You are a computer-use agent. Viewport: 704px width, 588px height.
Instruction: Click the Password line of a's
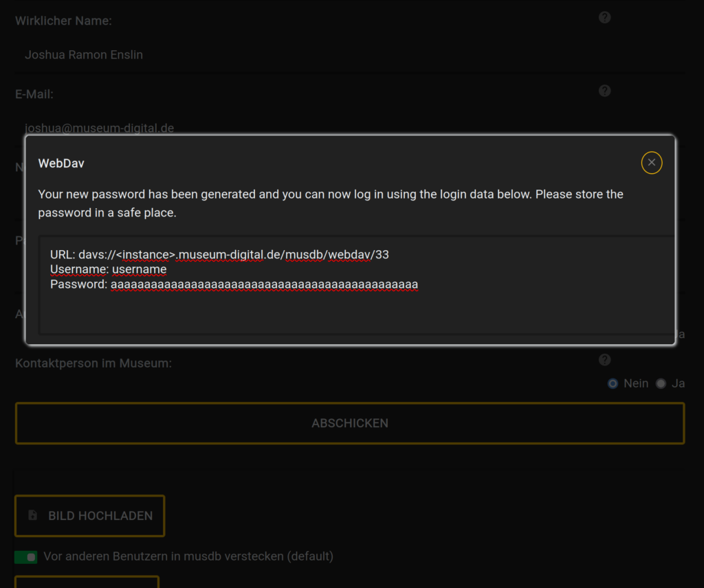pos(234,284)
